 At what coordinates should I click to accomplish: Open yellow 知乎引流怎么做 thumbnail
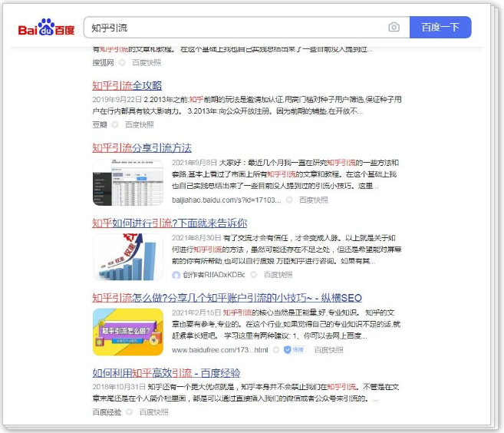click(x=128, y=332)
